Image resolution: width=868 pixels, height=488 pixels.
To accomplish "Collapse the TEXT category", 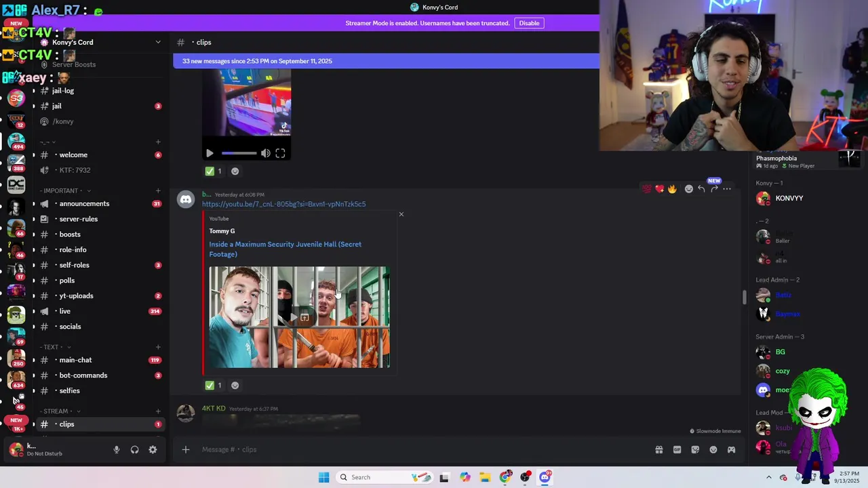I will click(x=55, y=347).
